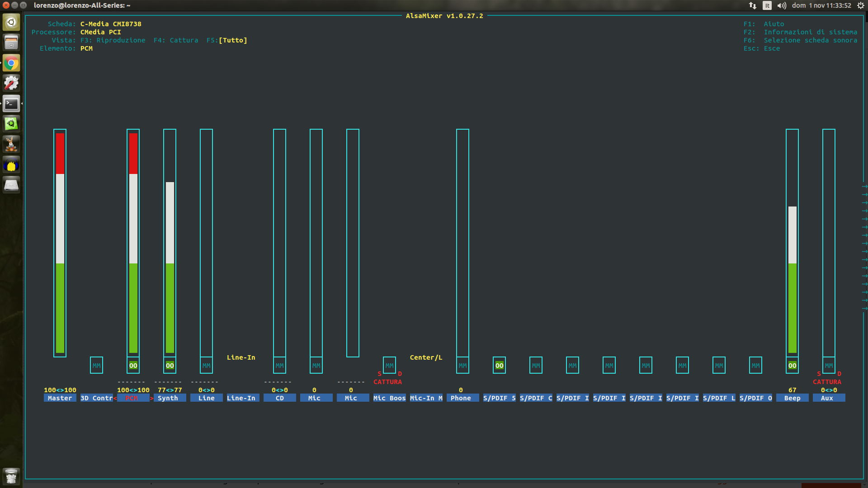This screenshot has height=488, width=868.
Task: Open the keyboard layout 'It' indicator
Action: click(x=767, y=5)
